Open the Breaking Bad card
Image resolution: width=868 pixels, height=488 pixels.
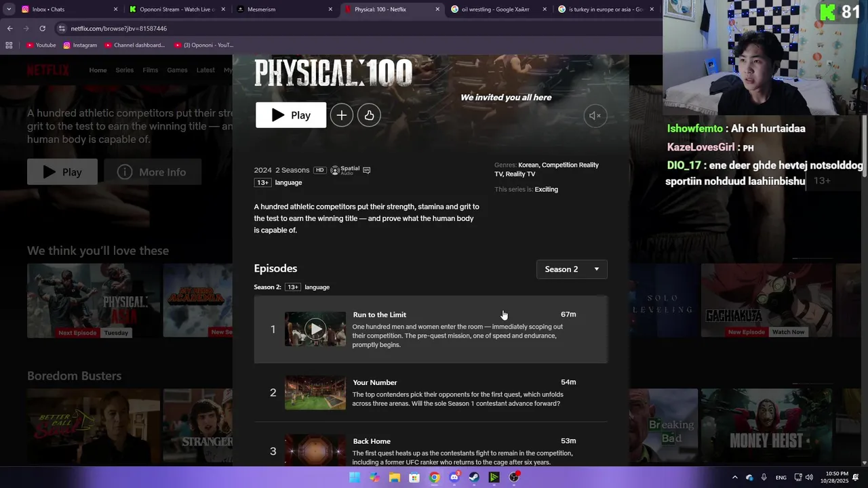click(x=664, y=426)
